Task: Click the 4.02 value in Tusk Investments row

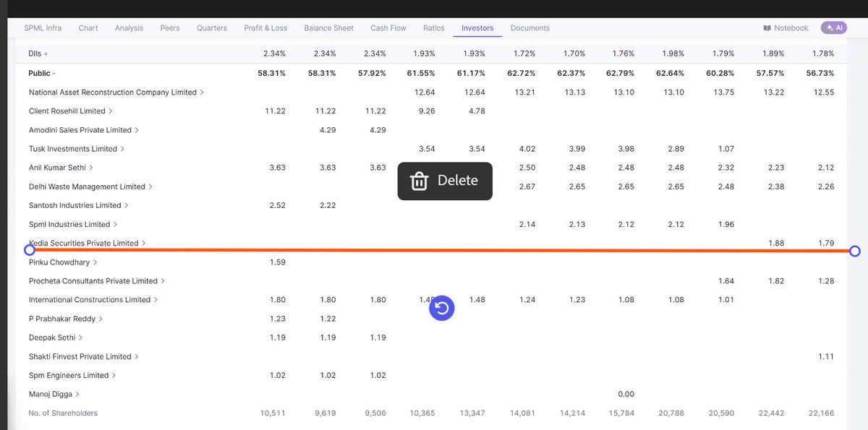Action: 527,149
